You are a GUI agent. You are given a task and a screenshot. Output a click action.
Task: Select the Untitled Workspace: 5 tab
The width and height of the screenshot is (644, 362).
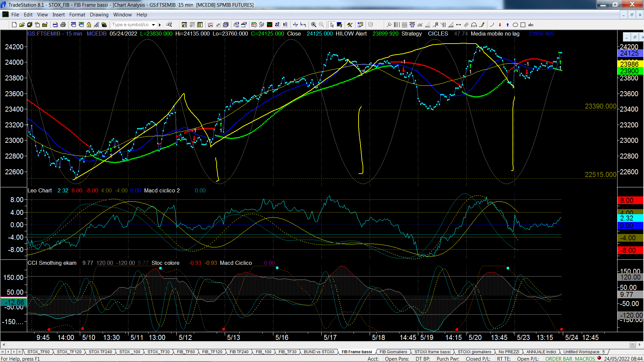coord(584,352)
